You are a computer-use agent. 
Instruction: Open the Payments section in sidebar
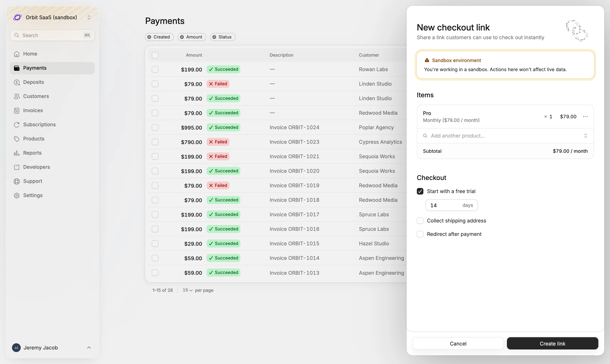tap(52, 68)
